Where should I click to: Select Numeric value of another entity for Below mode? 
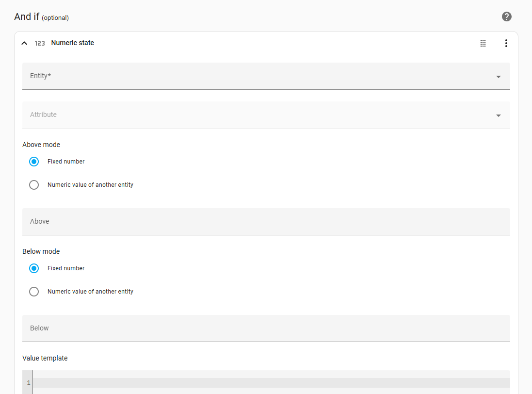(34, 292)
